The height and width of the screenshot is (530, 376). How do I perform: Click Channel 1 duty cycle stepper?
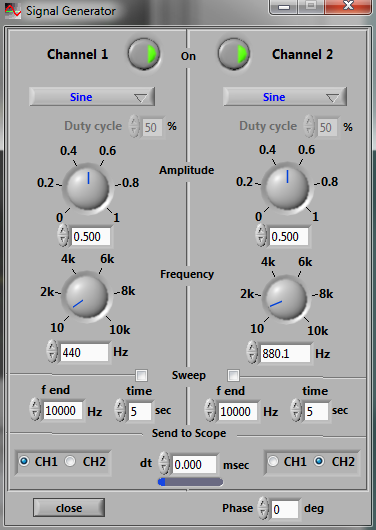[135, 127]
